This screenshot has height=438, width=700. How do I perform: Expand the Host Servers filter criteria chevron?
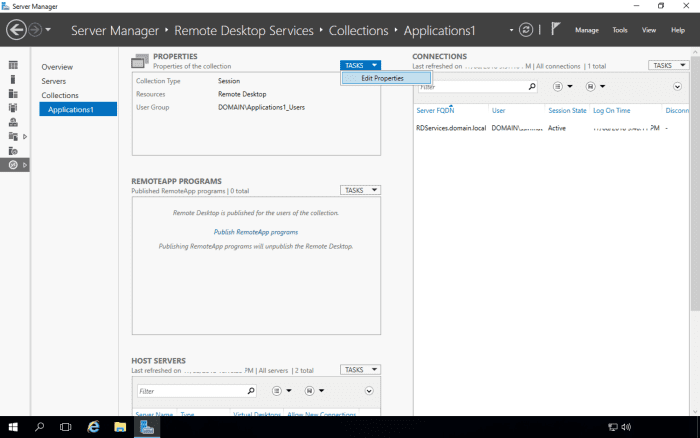tap(369, 391)
